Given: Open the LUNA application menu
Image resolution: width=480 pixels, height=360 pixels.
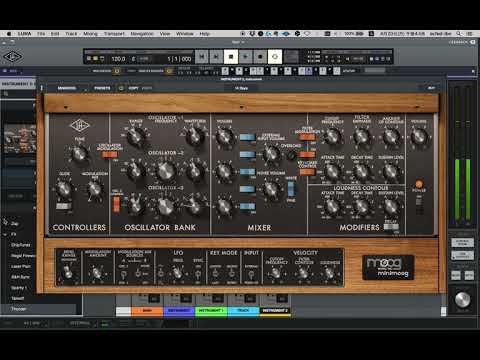Looking at the screenshot, I should pyautogui.click(x=24, y=34).
